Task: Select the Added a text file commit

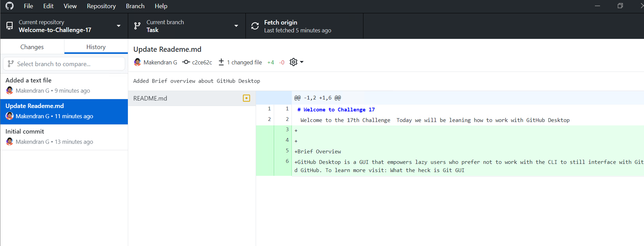Action: pos(64,86)
